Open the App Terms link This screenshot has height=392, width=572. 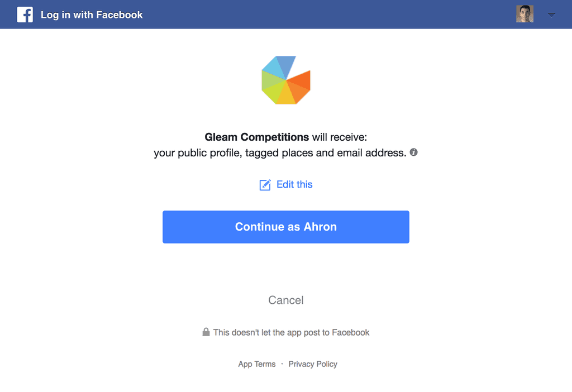click(x=257, y=364)
